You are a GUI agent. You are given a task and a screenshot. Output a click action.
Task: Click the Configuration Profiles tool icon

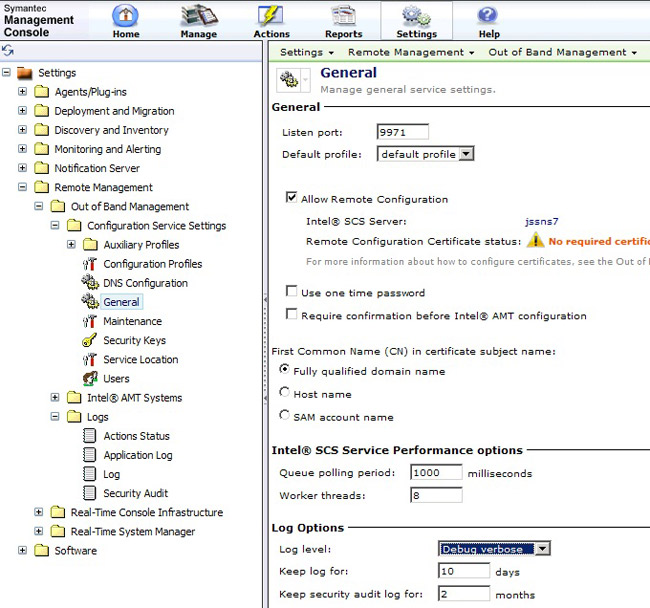(x=90, y=264)
